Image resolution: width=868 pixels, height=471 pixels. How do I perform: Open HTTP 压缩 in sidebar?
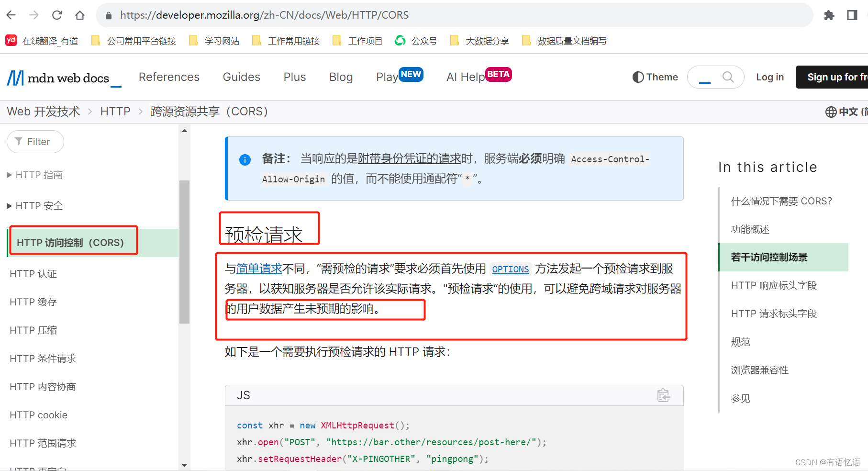click(33, 330)
